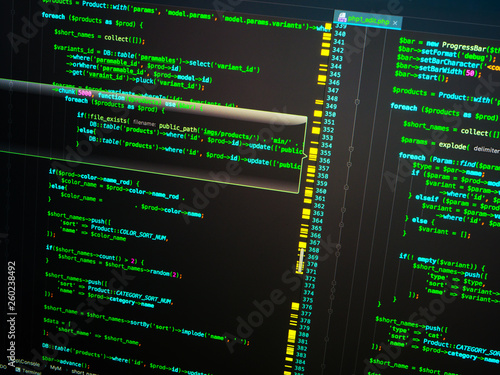Screen dimensions: 500x375
Task: Toggle the fold marker at line 363
Action: (x=343, y=210)
